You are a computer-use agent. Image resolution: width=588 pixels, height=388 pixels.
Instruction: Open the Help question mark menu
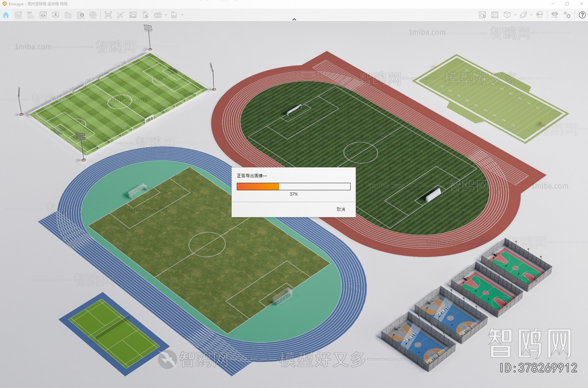pos(582,15)
